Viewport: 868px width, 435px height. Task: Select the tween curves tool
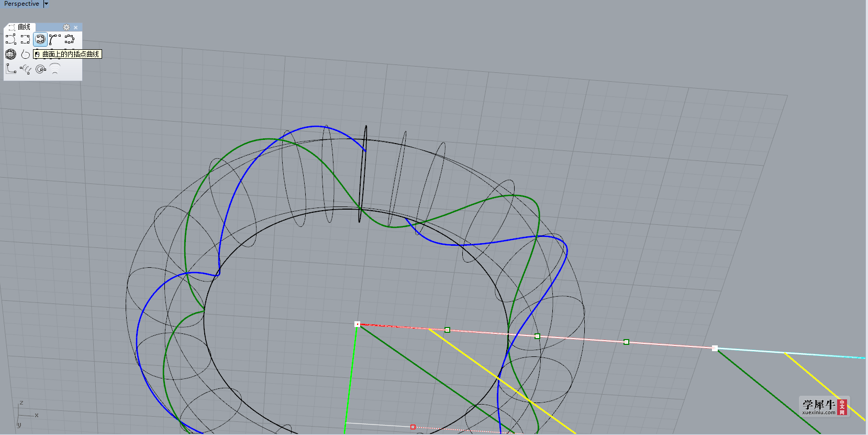55,69
